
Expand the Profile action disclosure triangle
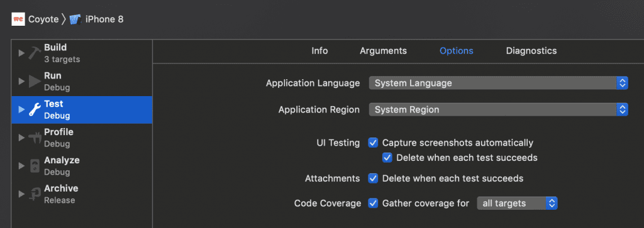[x=22, y=138]
